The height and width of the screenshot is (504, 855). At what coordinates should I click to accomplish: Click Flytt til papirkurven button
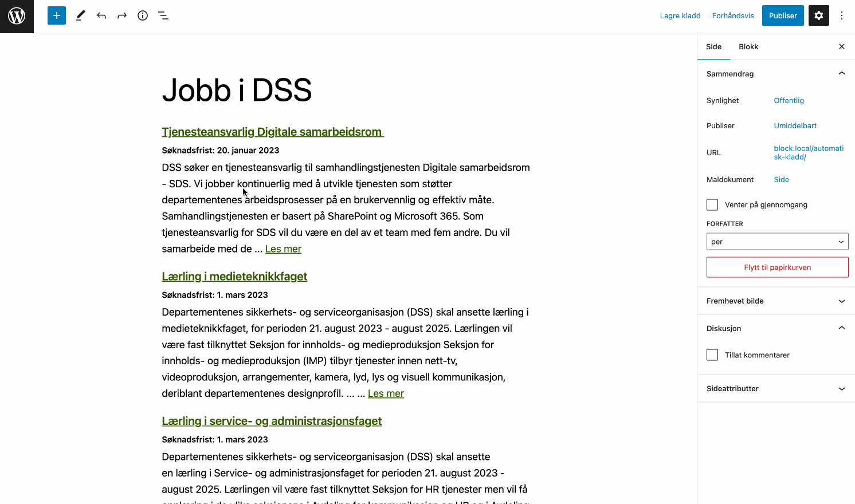click(x=777, y=267)
